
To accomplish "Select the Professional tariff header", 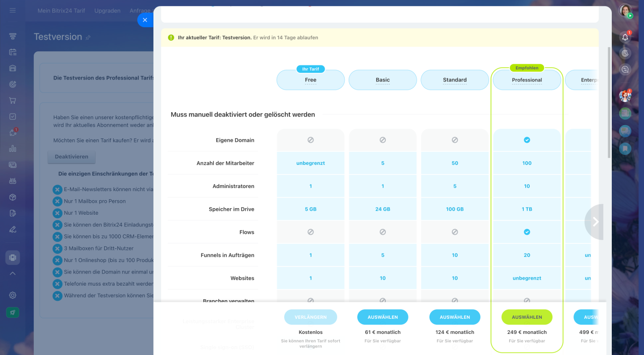I will click(527, 80).
